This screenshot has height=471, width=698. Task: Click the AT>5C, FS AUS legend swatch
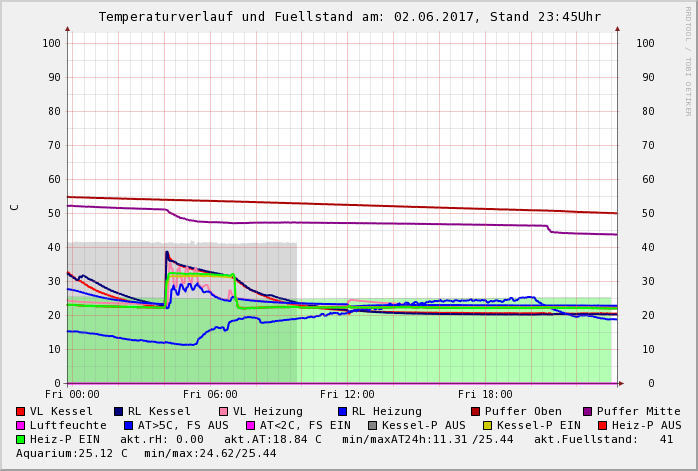tap(129, 425)
